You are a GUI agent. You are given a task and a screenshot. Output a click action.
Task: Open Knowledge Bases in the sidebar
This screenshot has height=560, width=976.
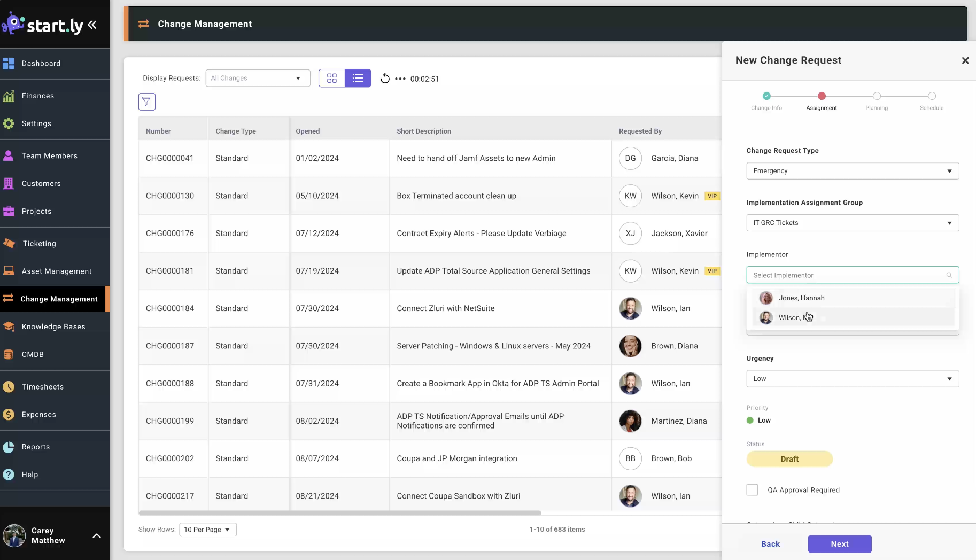[x=53, y=327]
